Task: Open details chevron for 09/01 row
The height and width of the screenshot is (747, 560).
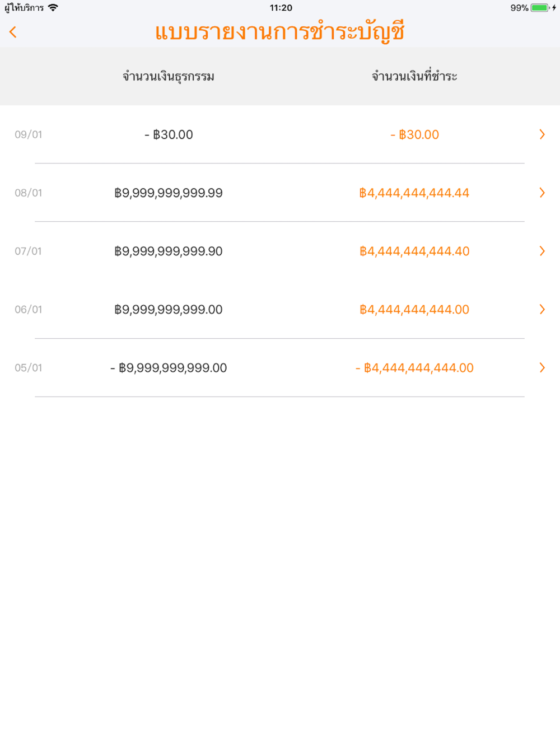Action: point(542,134)
